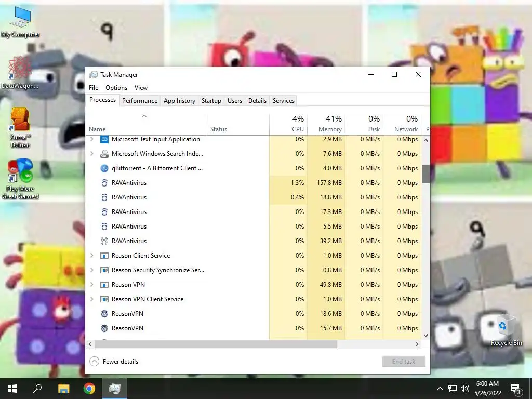Open Play More Great Games shortcut

pyautogui.click(x=20, y=179)
